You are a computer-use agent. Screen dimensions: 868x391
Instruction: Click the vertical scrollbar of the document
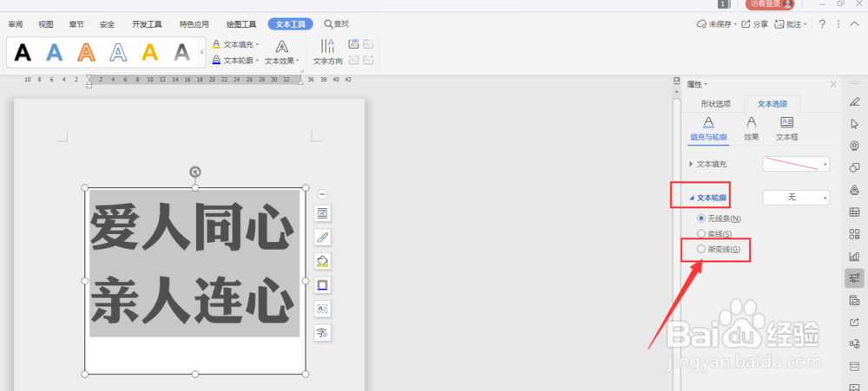click(x=676, y=244)
